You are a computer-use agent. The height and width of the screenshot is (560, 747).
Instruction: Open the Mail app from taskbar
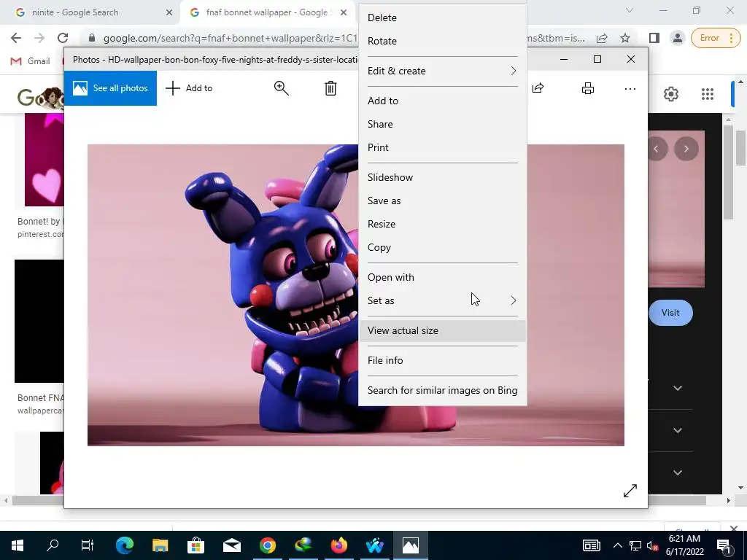[231, 545]
